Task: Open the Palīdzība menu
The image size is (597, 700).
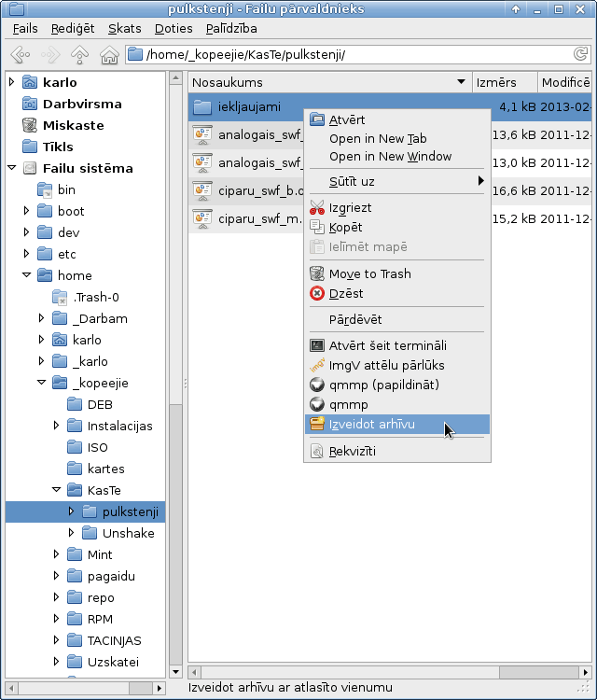Action: pyautogui.click(x=231, y=29)
